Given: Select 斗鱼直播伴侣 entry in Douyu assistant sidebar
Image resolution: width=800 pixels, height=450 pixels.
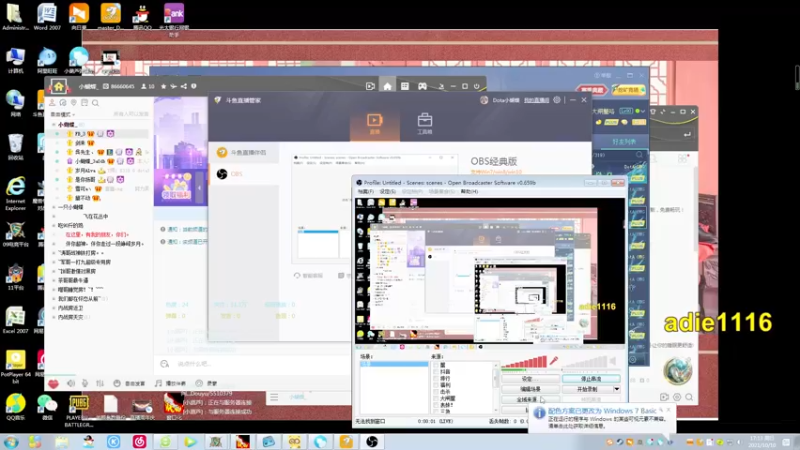Looking at the screenshot, I should click(x=244, y=153).
